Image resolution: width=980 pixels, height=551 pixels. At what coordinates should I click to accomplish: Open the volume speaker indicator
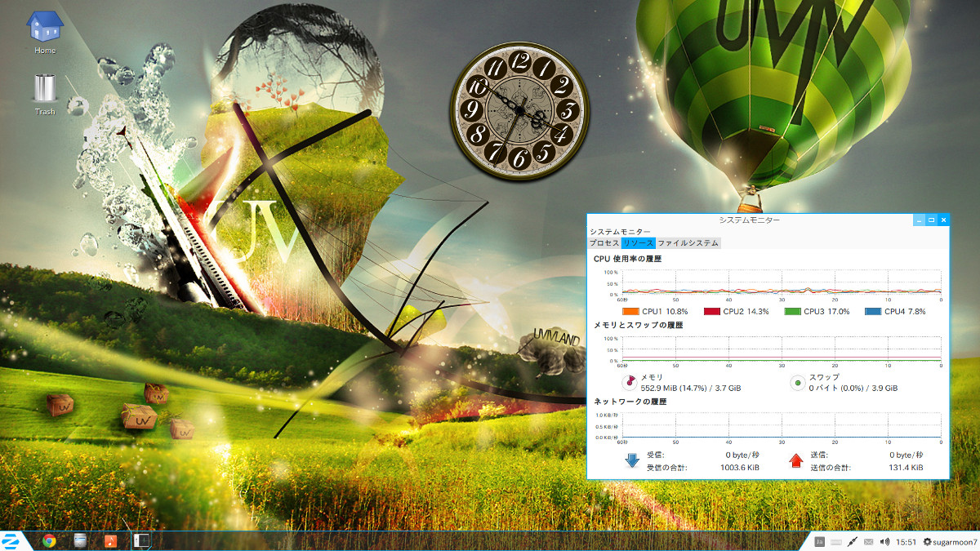(x=884, y=541)
